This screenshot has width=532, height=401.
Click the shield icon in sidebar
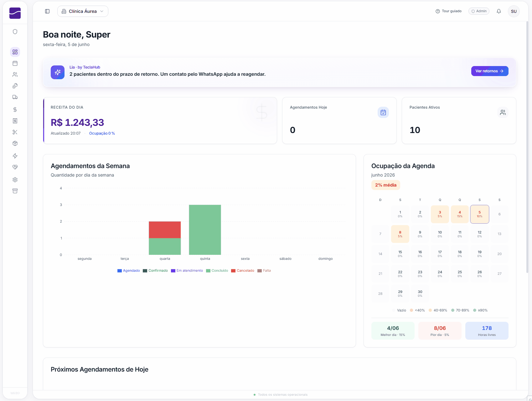[x=15, y=32]
